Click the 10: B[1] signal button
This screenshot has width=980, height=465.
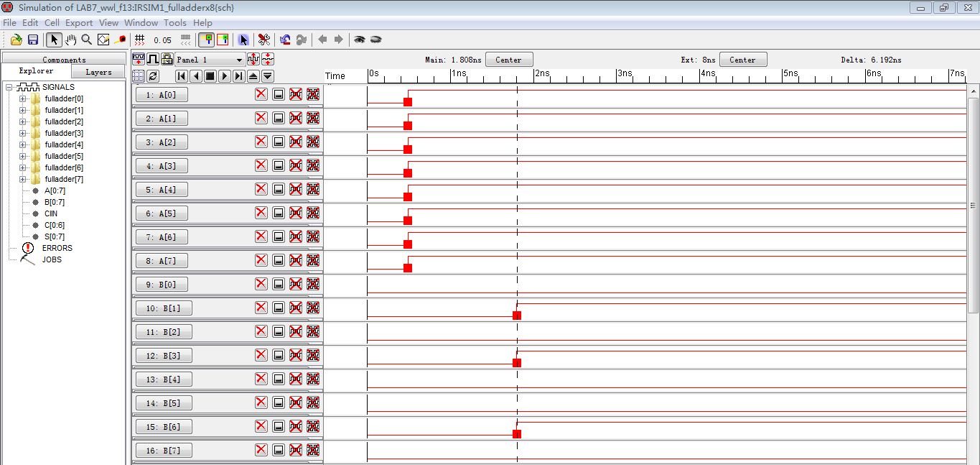(x=164, y=308)
